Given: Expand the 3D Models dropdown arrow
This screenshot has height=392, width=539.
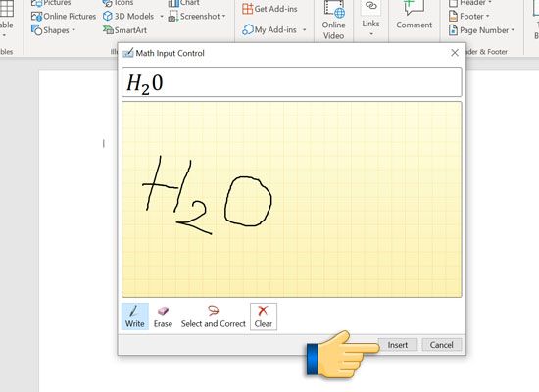Looking at the screenshot, I should [162, 16].
